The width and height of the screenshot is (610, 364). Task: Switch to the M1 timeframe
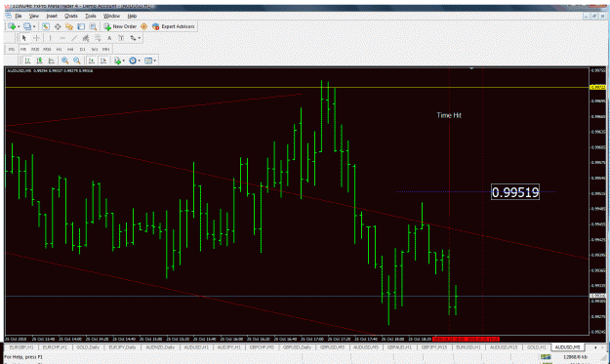pyautogui.click(x=12, y=49)
